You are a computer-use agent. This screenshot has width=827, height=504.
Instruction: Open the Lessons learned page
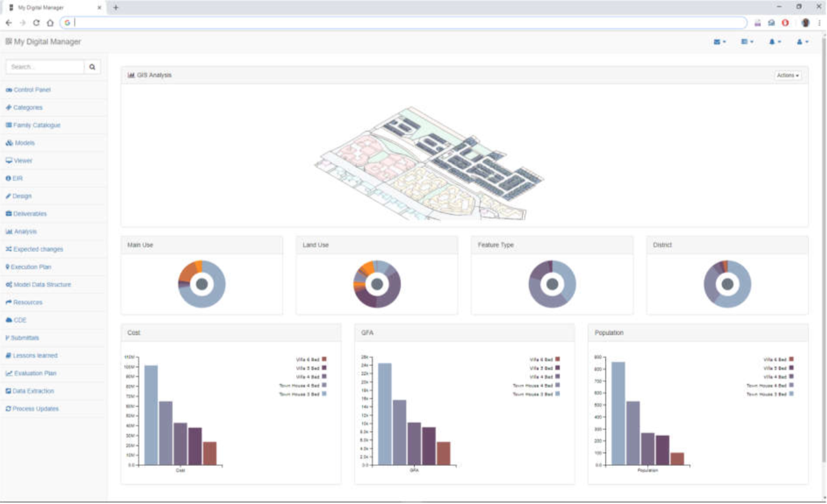(37, 355)
